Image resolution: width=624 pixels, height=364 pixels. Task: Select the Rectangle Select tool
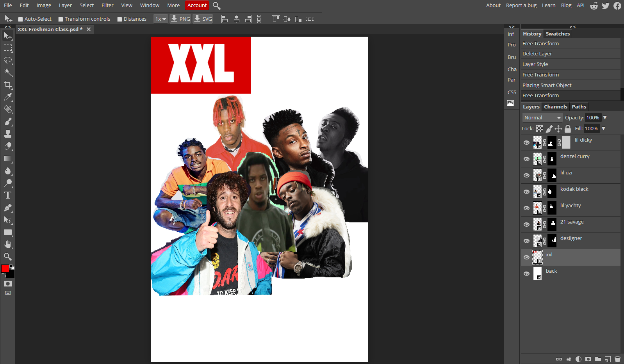pos(8,48)
